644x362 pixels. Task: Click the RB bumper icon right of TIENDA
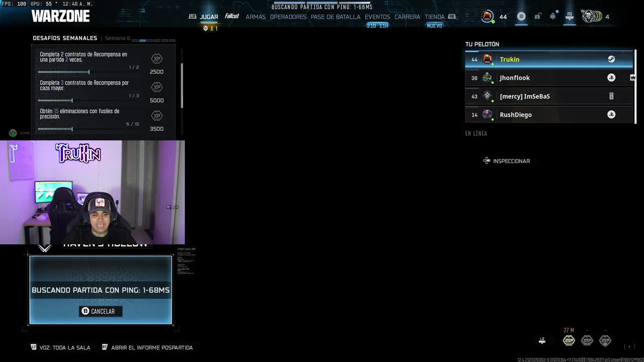(452, 17)
